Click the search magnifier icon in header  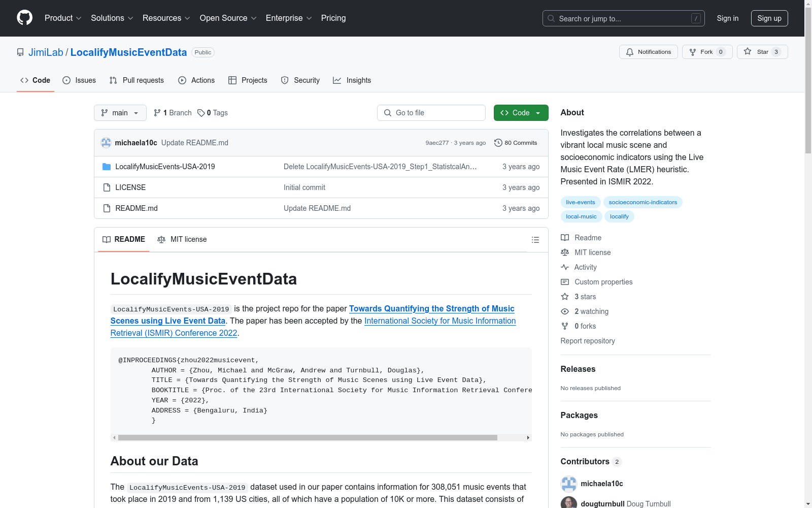pyautogui.click(x=551, y=18)
